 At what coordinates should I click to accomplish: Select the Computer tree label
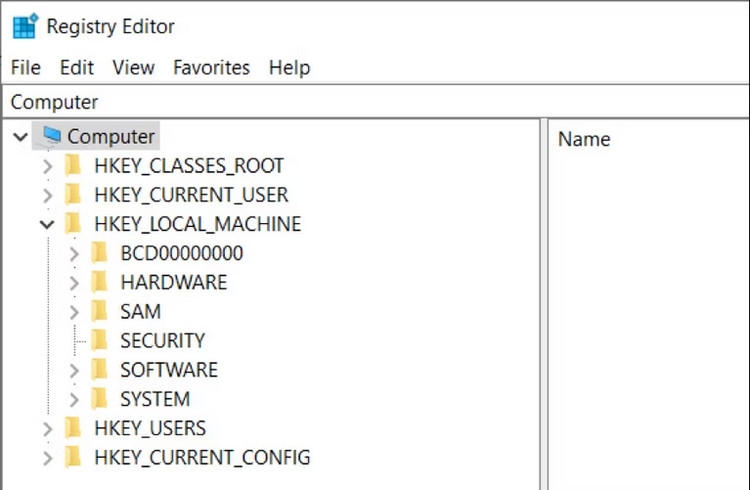point(111,136)
